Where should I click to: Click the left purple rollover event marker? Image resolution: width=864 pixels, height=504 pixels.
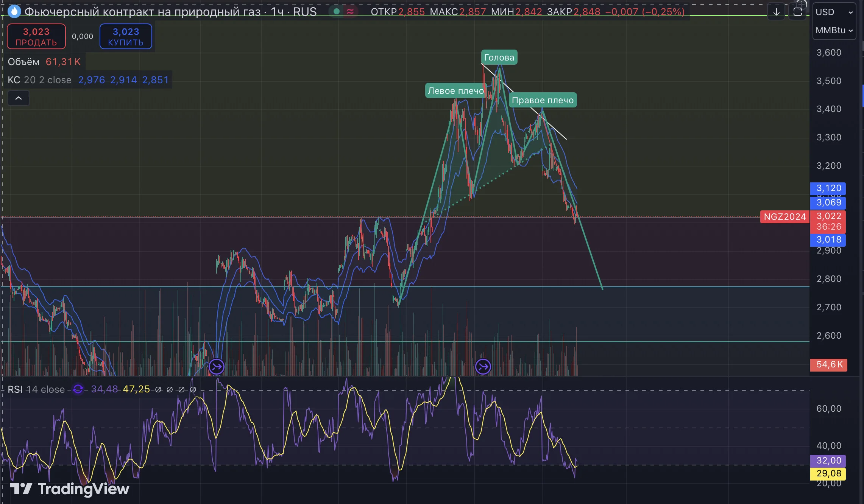pos(217,366)
